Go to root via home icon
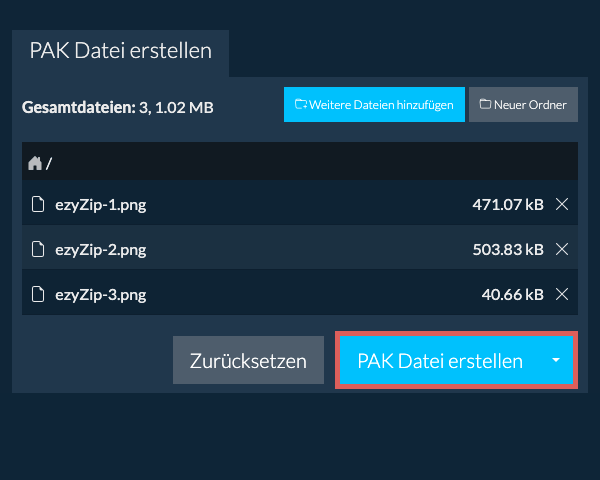Screen dimensions: 600x480 [x=35, y=163]
